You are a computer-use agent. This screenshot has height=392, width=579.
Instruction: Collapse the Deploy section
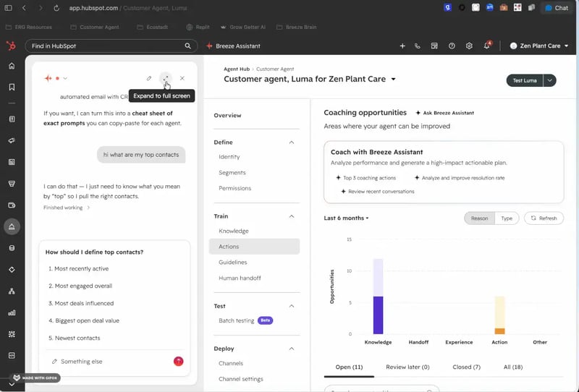(x=292, y=349)
